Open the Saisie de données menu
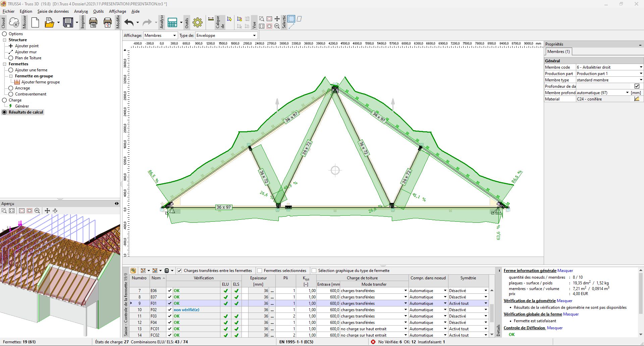The image size is (644, 346). pos(53,11)
